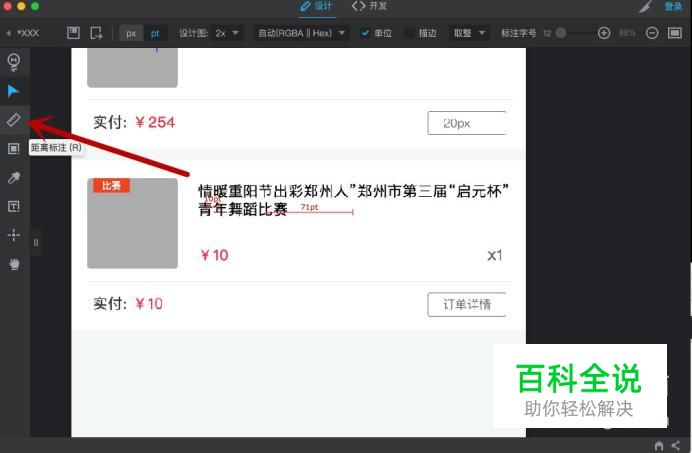
Task: Click the 订单详情 order details button
Action: pos(467,304)
